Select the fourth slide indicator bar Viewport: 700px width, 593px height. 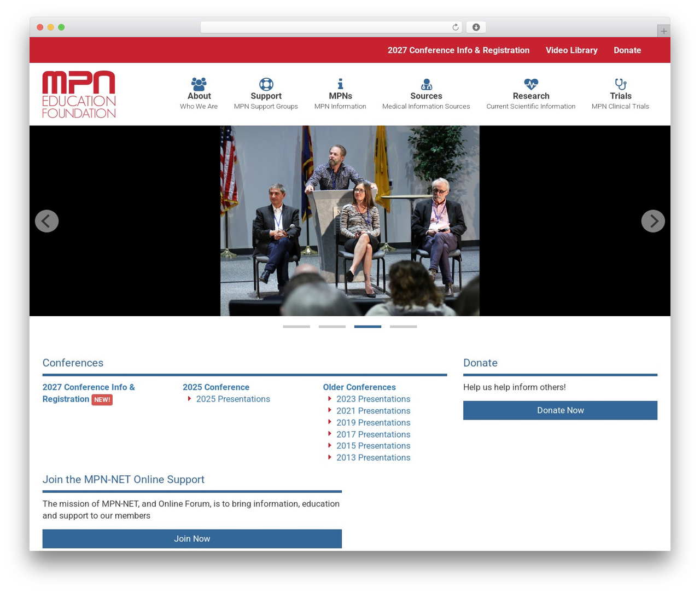point(404,327)
